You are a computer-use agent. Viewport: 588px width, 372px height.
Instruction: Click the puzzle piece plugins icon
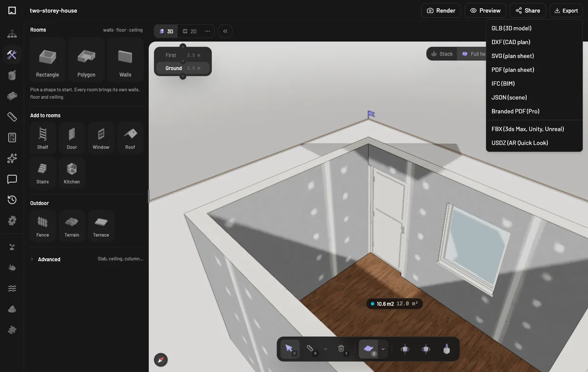coord(12,330)
